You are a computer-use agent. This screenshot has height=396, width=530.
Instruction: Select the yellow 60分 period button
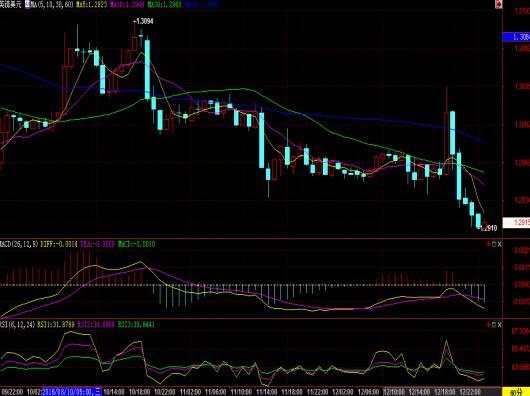[516, 392]
